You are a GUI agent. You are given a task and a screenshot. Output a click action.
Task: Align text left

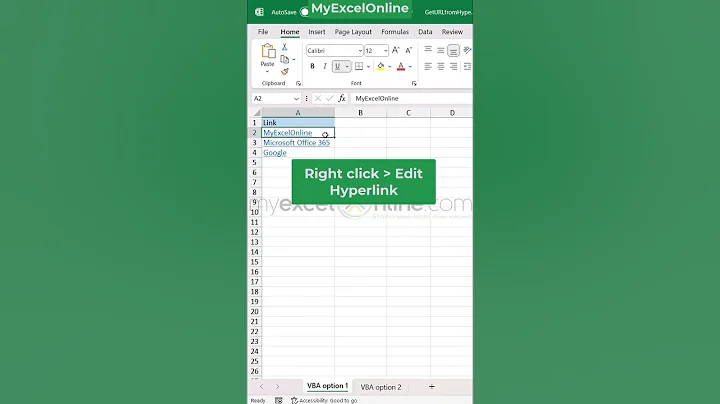pyautogui.click(x=428, y=67)
